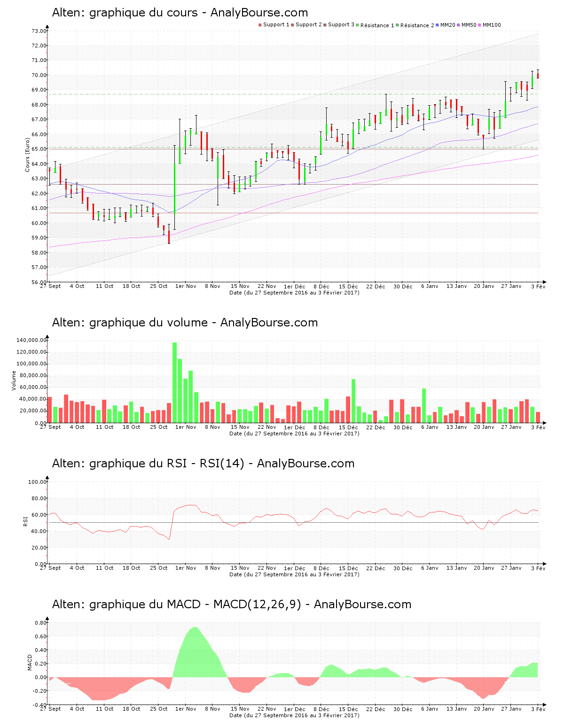
Task: Click '22 Déc' date under RSI chart
Action: click(376, 568)
